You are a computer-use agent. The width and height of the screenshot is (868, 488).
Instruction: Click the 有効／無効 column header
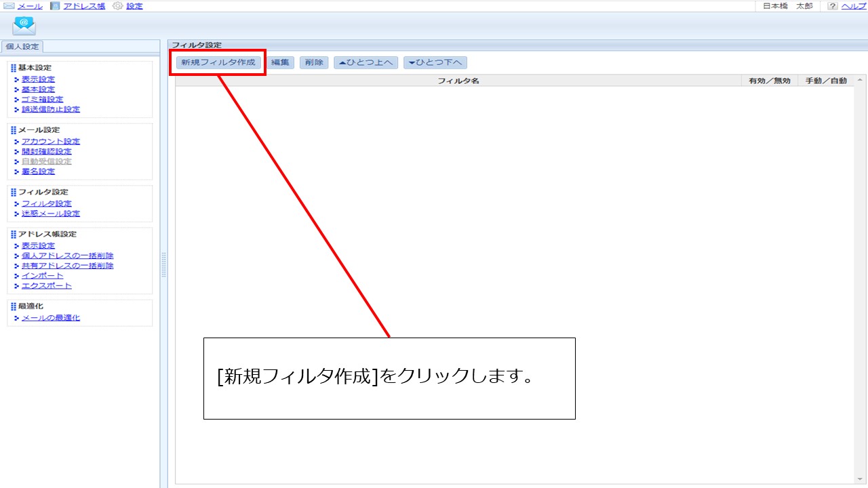point(769,81)
